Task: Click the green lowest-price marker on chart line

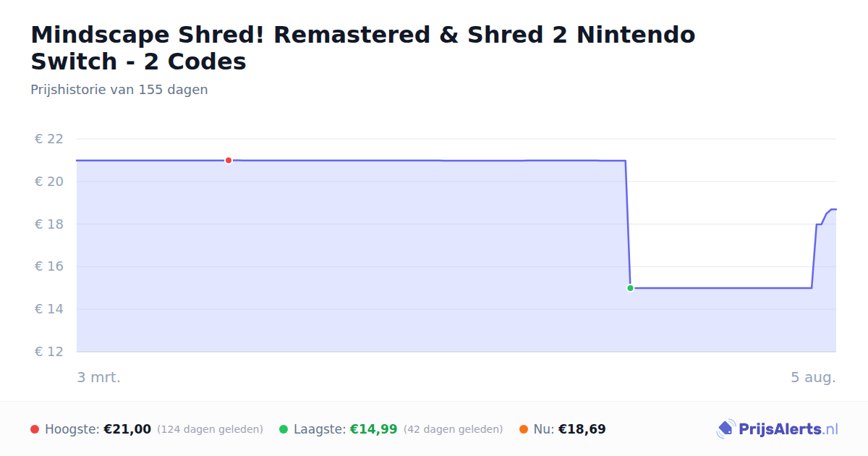Action: 630,288
